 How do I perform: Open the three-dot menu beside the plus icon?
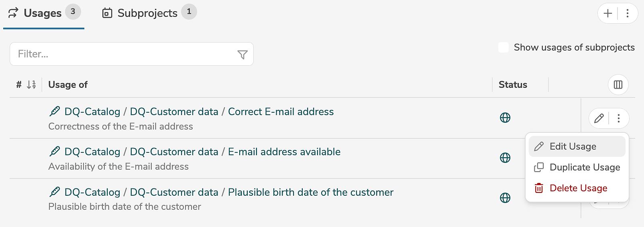pos(628,13)
